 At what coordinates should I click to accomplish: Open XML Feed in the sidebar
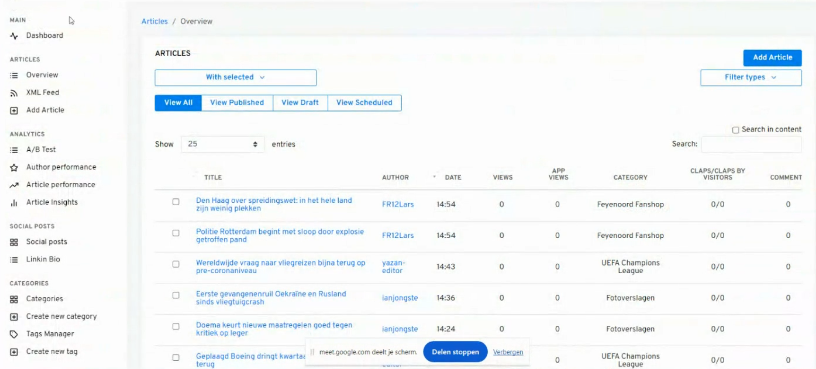tap(43, 93)
